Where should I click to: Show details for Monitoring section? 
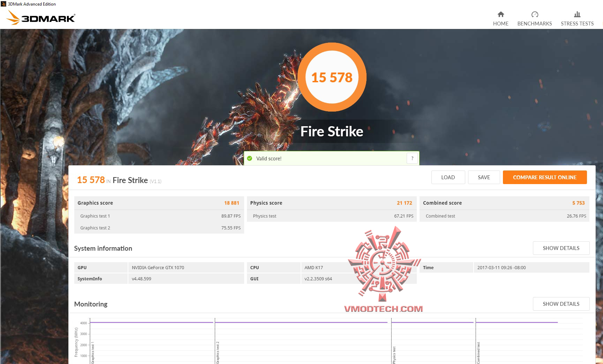click(x=561, y=304)
